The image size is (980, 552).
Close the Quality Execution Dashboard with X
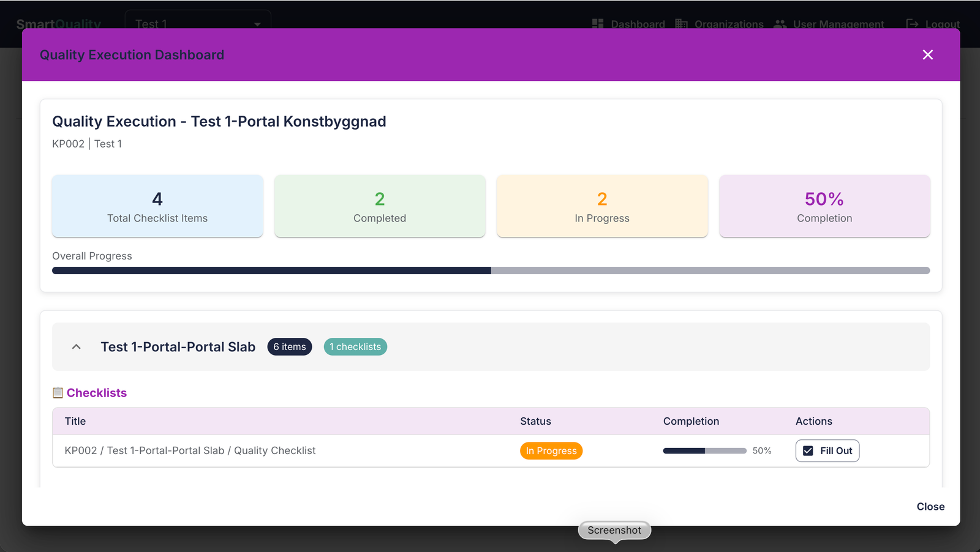[927, 55]
